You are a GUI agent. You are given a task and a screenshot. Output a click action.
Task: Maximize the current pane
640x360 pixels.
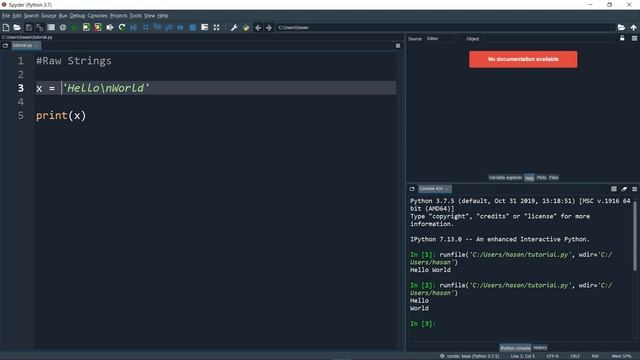[204, 27]
